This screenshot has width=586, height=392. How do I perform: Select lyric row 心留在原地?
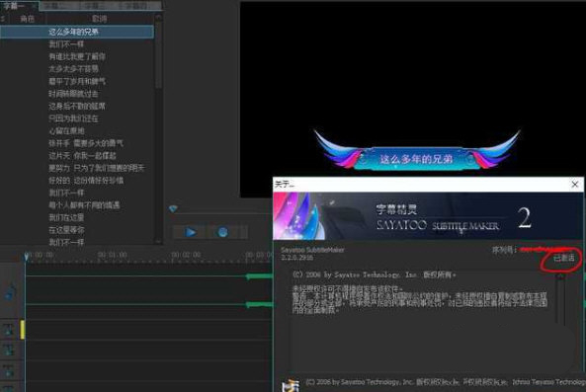click(x=77, y=130)
